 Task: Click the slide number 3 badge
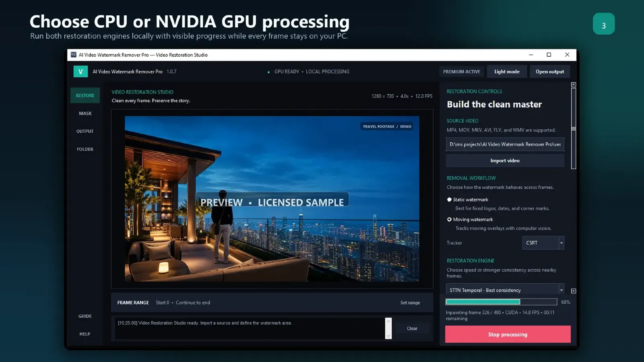pos(603,24)
